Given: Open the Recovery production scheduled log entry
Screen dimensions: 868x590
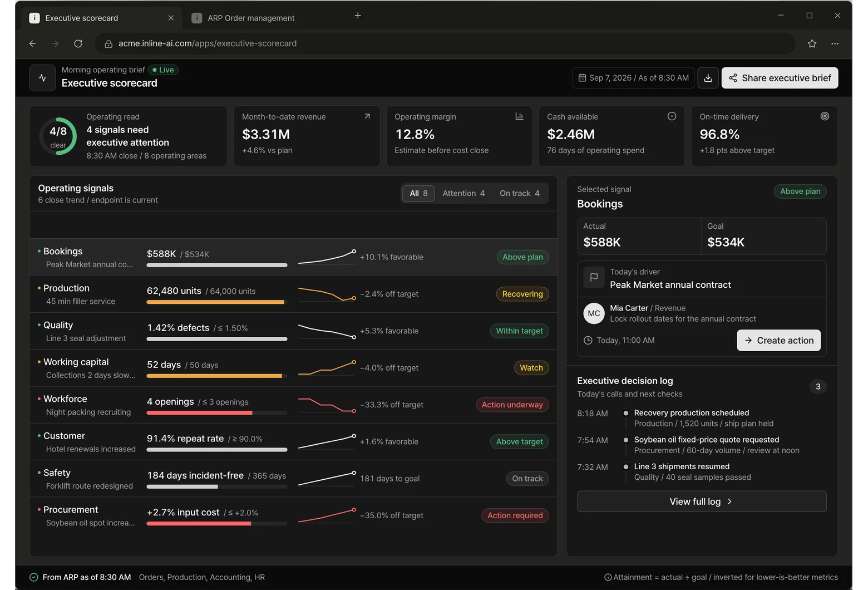Looking at the screenshot, I should coord(702,418).
